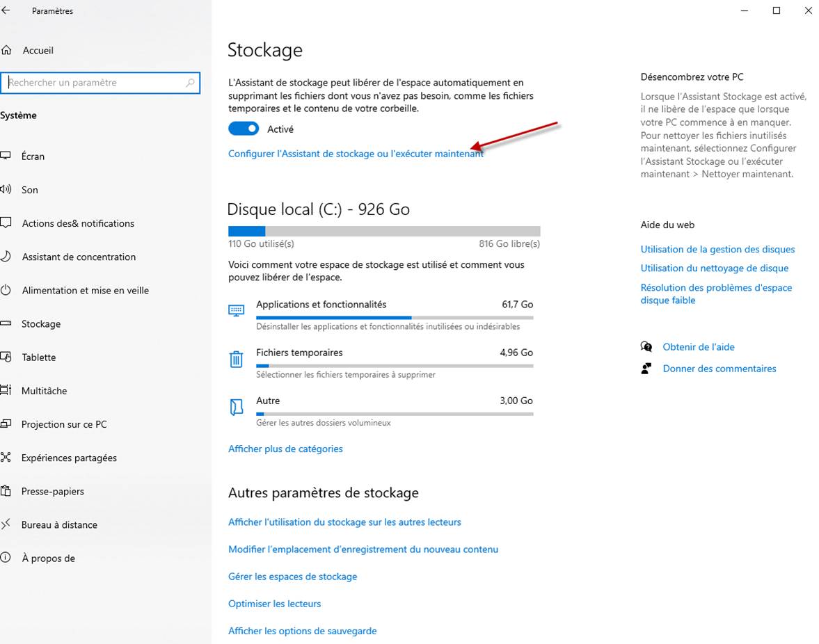
Task: Click the search magnifier icon in search box
Action: (x=190, y=83)
